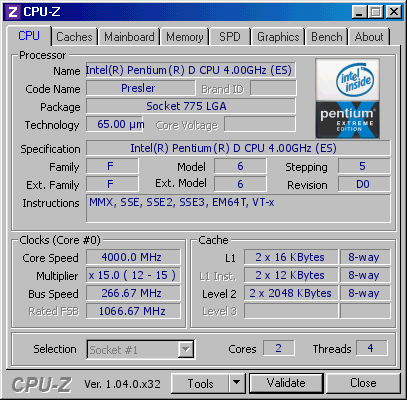This screenshot has height=400, width=407.
Task: Open the Memory tab
Action: (x=185, y=37)
